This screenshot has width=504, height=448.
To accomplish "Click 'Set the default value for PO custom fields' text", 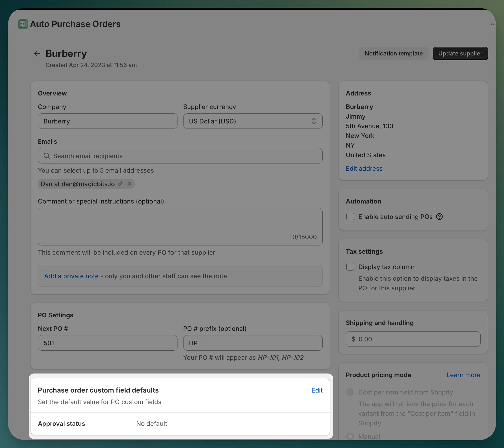I will click(x=99, y=402).
